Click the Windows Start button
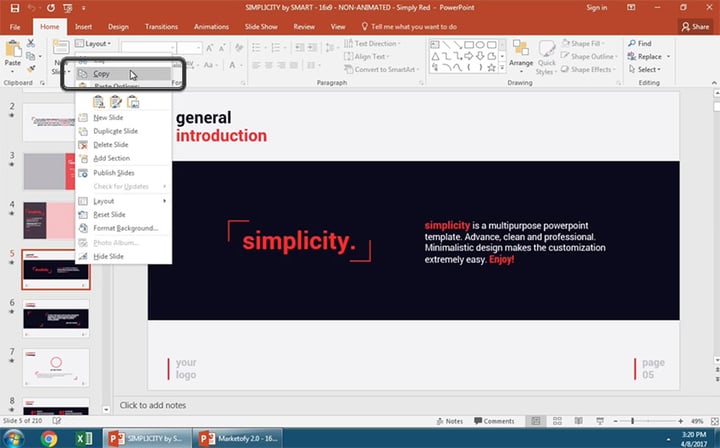 pos(14,439)
